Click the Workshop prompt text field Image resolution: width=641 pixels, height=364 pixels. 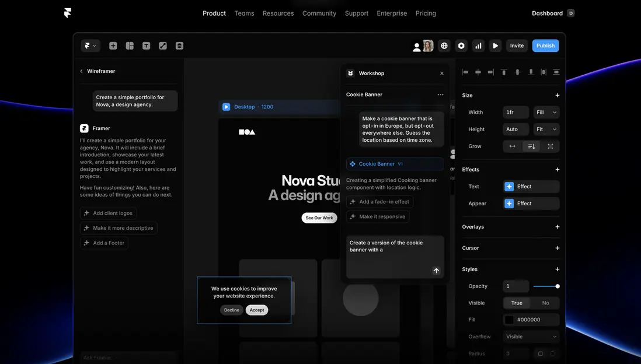click(x=395, y=257)
